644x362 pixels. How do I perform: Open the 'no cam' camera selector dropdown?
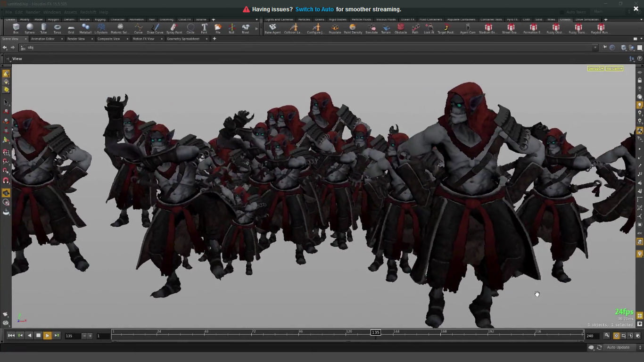click(614, 68)
